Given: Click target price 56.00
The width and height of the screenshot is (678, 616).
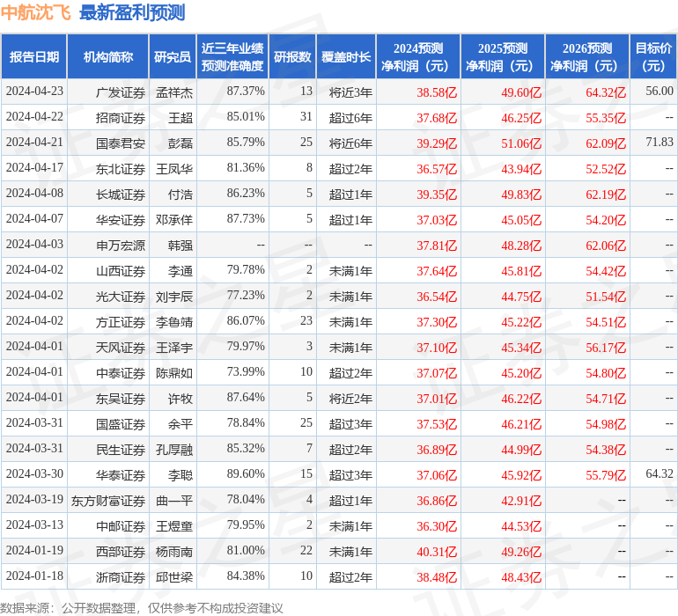Looking at the screenshot, I should [x=660, y=92].
